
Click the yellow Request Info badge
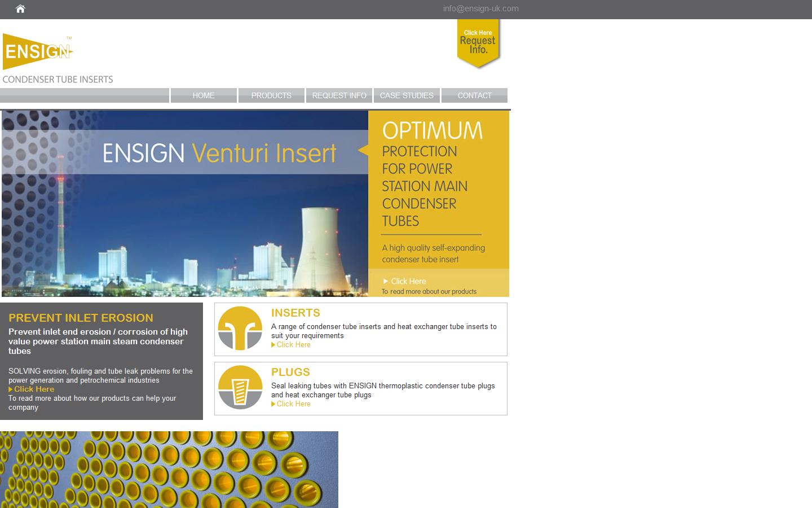(x=478, y=43)
